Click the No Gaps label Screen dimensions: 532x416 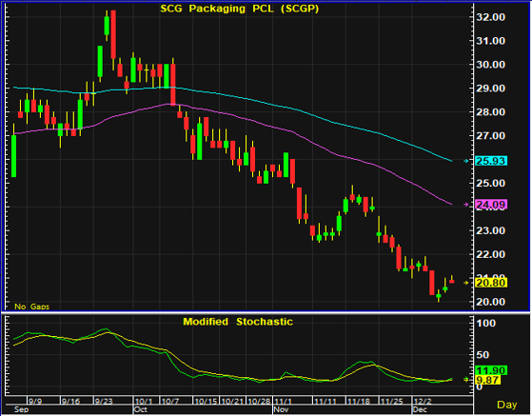[32, 307]
